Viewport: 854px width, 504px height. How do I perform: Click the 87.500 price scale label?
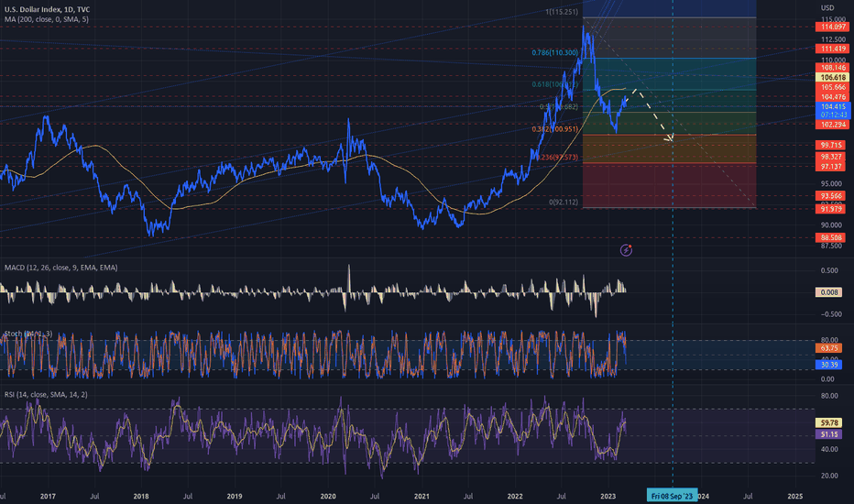[x=833, y=246]
